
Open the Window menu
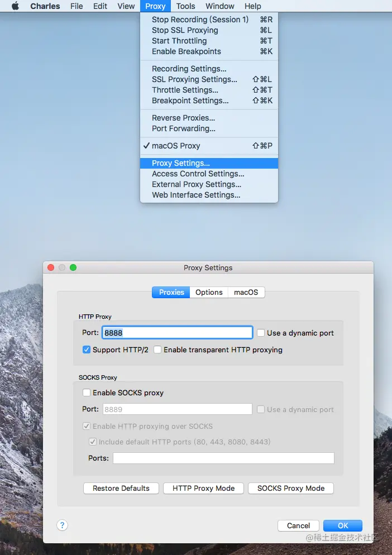pyautogui.click(x=220, y=6)
